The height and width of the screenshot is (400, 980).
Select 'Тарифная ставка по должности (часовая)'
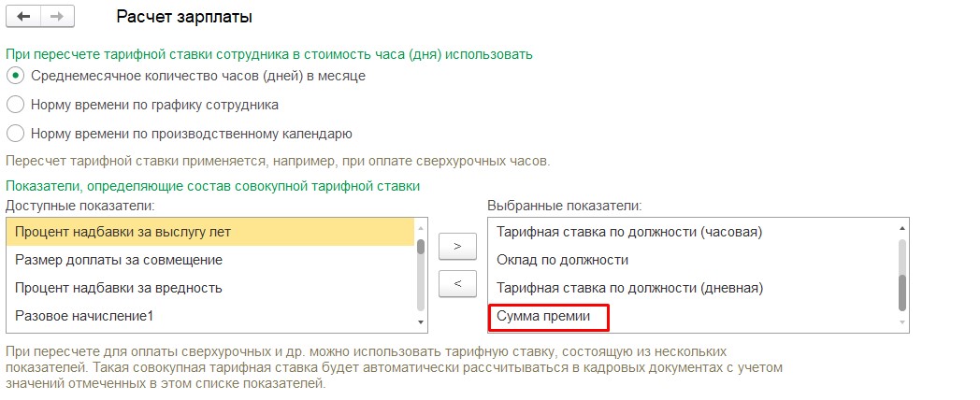point(629,232)
